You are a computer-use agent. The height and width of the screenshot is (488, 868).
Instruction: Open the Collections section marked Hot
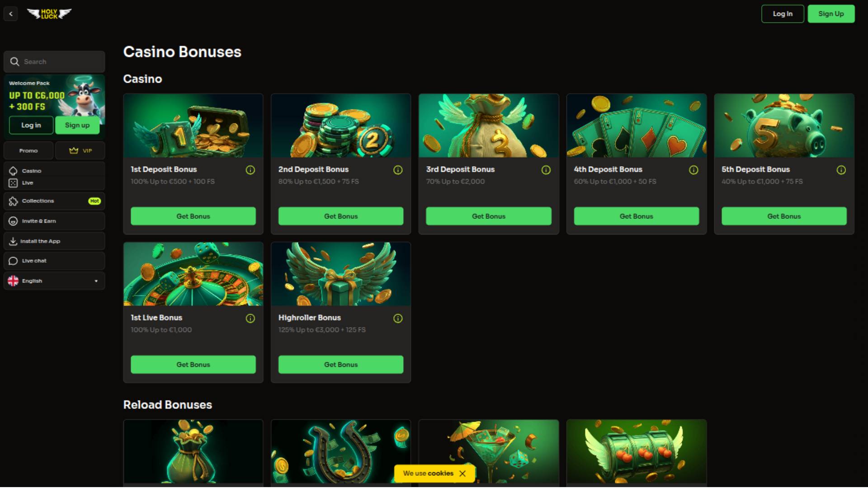[x=54, y=201]
